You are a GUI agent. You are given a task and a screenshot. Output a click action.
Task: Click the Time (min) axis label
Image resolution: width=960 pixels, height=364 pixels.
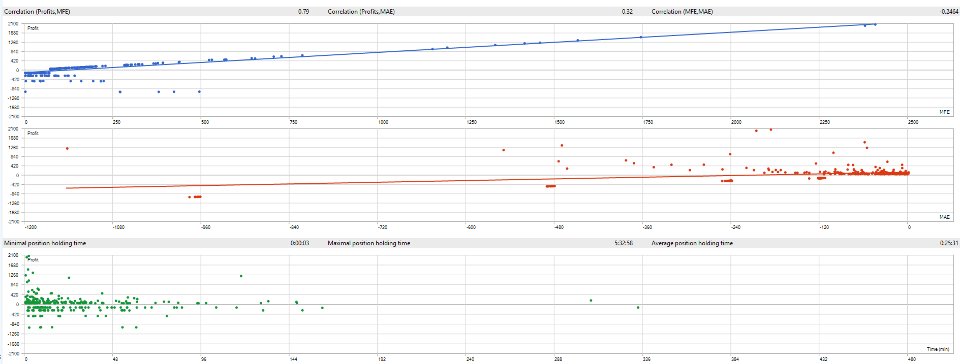click(x=938, y=348)
